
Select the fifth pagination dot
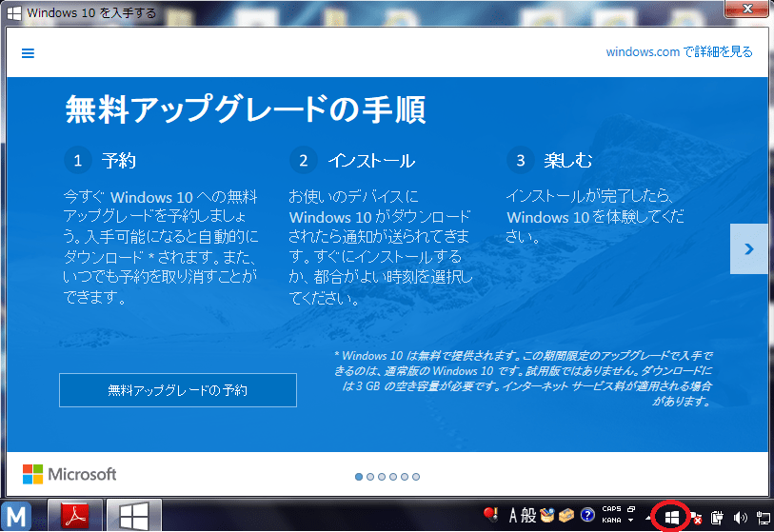405,477
